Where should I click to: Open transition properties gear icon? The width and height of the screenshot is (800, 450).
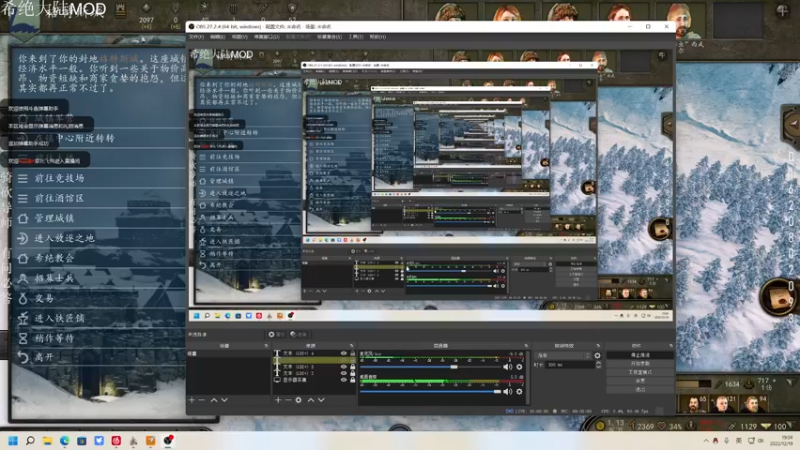[597, 355]
